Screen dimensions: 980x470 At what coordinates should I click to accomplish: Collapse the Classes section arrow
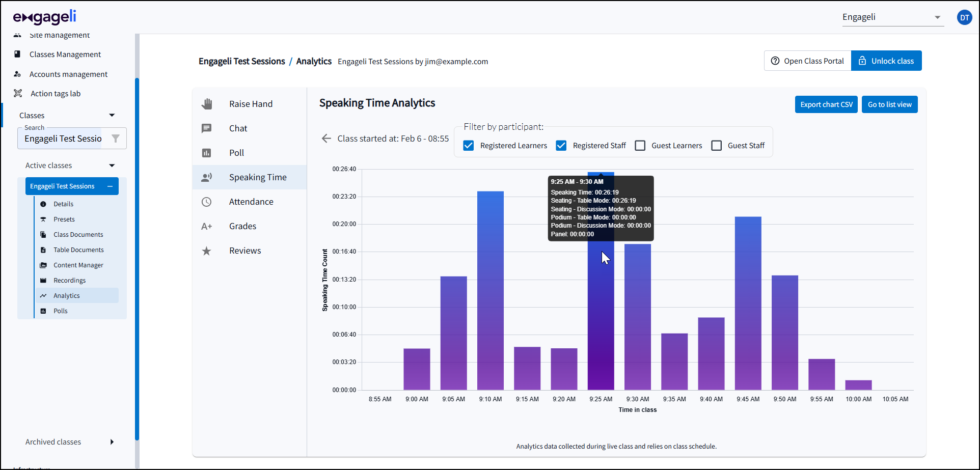[112, 115]
